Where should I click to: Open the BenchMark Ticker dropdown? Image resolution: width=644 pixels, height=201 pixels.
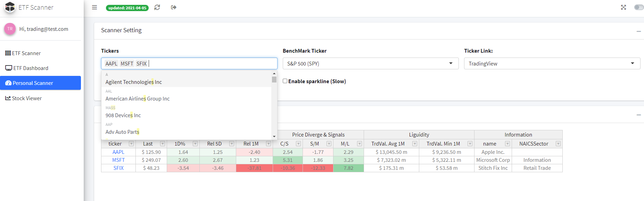(x=371, y=63)
